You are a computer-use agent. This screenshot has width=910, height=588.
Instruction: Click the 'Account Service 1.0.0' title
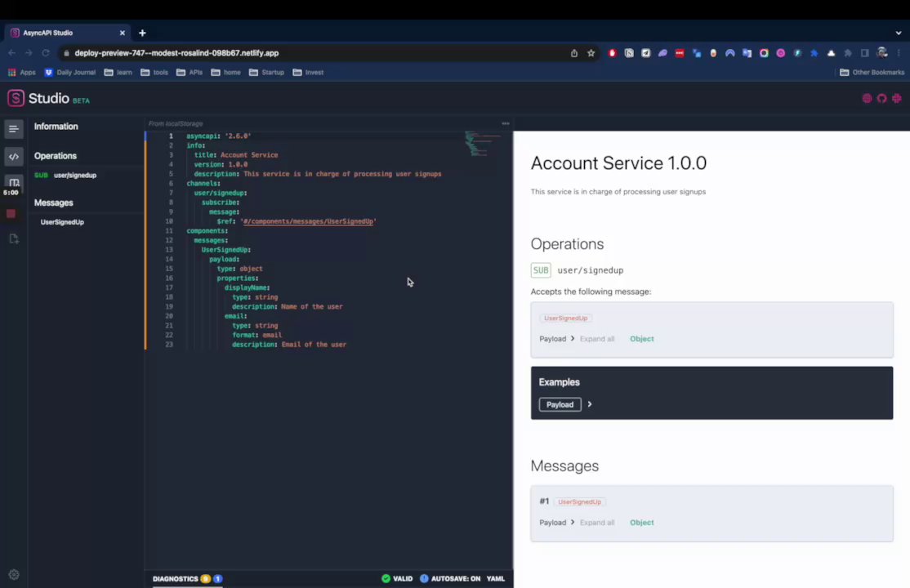click(618, 163)
